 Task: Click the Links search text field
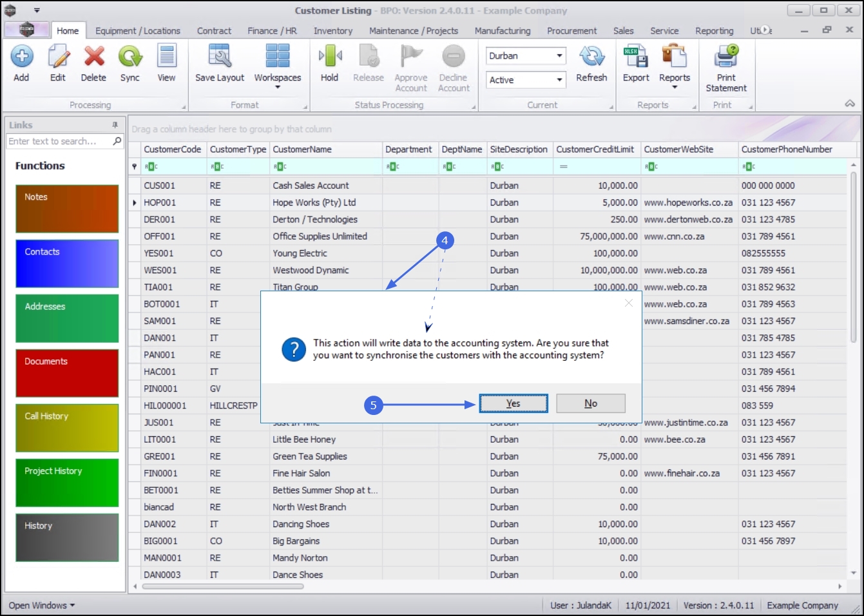tap(59, 141)
